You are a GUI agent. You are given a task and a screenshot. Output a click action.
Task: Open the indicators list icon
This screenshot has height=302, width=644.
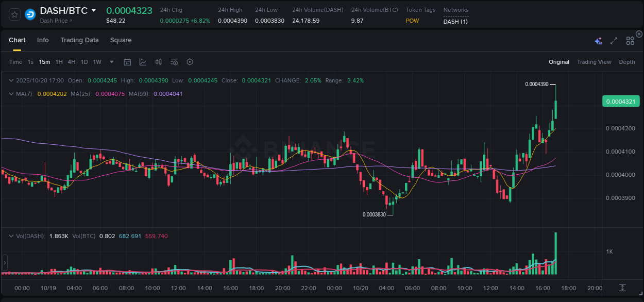click(x=174, y=61)
